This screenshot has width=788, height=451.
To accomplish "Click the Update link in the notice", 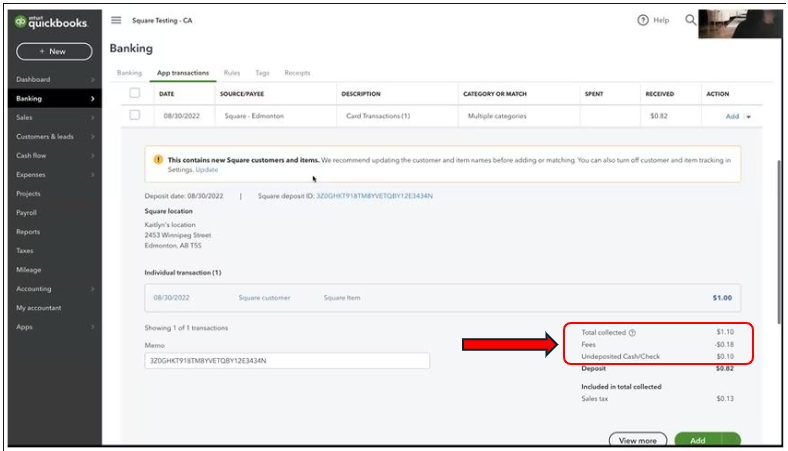I will coord(207,170).
